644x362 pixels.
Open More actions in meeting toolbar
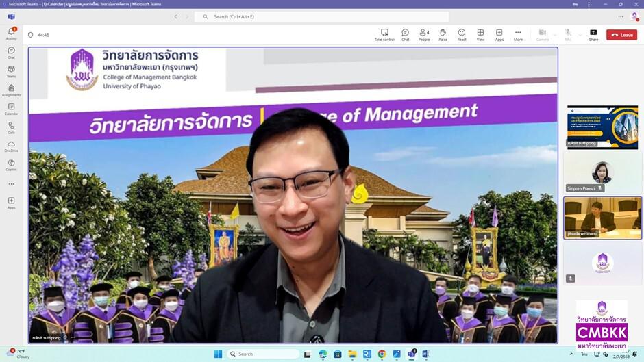[x=518, y=35]
